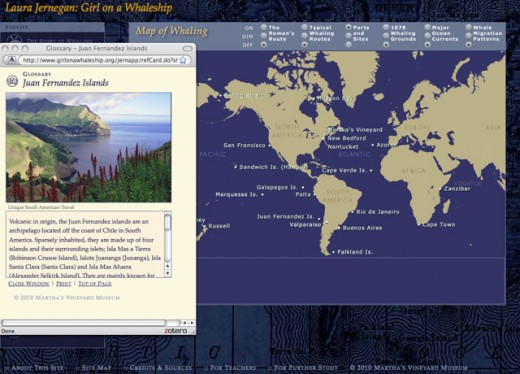This screenshot has width=520, height=374.
Task: Open For Further Study footer link
Action: tap(306, 368)
